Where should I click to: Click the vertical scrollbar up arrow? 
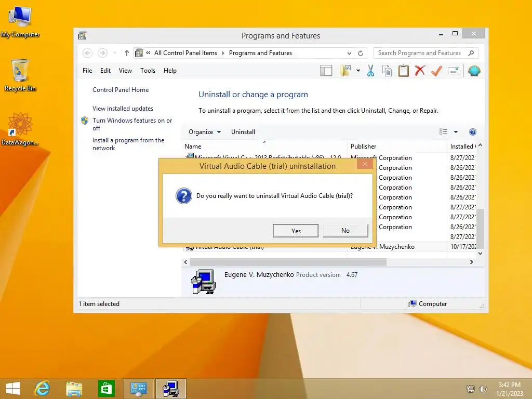pyautogui.click(x=480, y=145)
